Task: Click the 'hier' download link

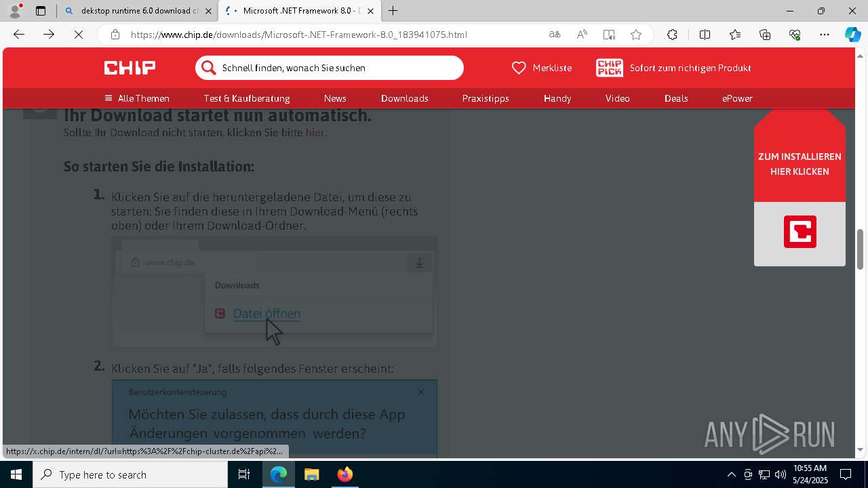Action: click(x=315, y=132)
